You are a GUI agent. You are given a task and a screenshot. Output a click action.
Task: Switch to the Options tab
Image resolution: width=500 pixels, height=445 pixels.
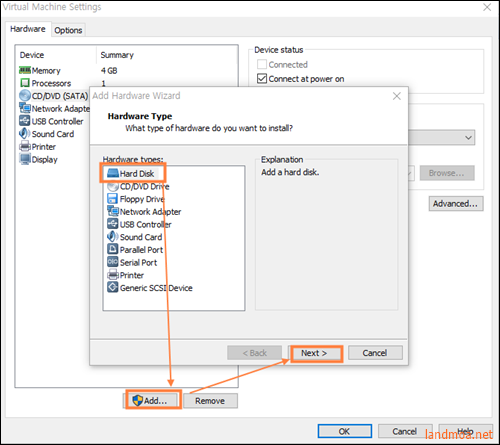[68, 30]
